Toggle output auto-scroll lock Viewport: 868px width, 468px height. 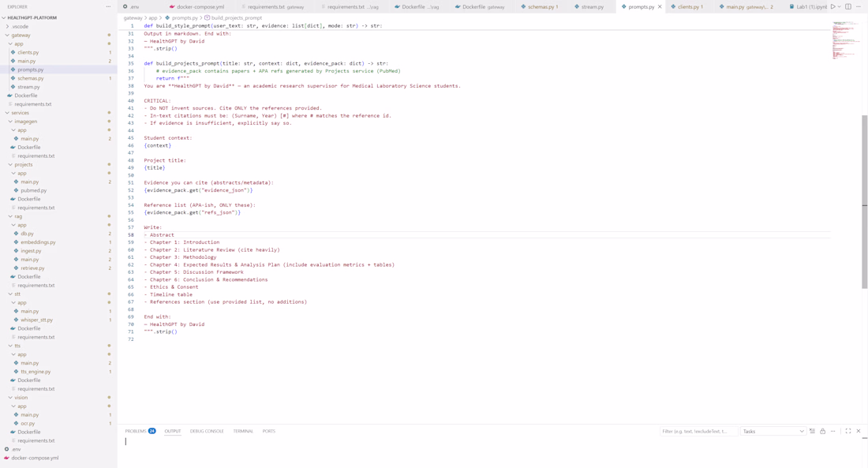[x=822, y=431]
